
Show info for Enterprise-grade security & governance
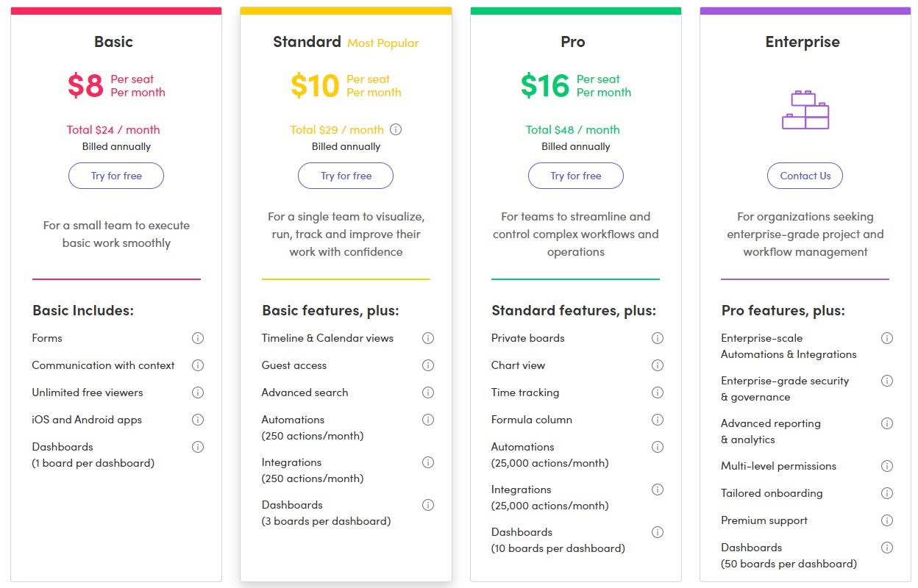[887, 381]
